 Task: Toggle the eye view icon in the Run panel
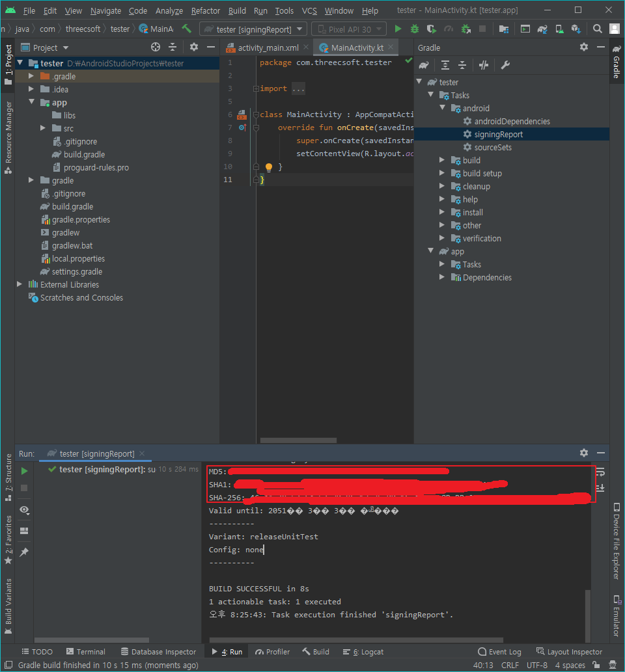coord(25,509)
